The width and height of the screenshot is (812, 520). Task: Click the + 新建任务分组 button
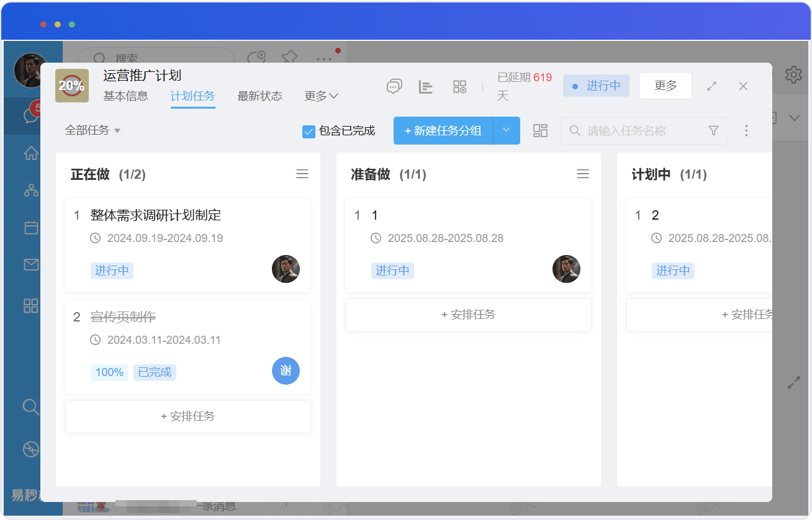pyautogui.click(x=443, y=130)
